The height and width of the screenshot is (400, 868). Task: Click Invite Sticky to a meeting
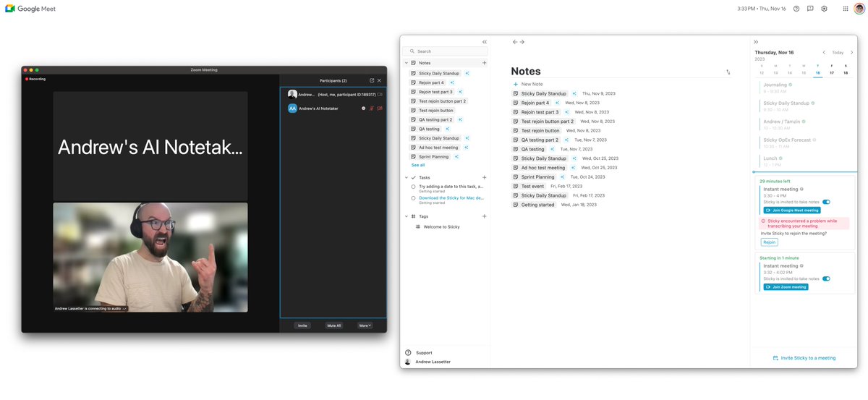804,358
